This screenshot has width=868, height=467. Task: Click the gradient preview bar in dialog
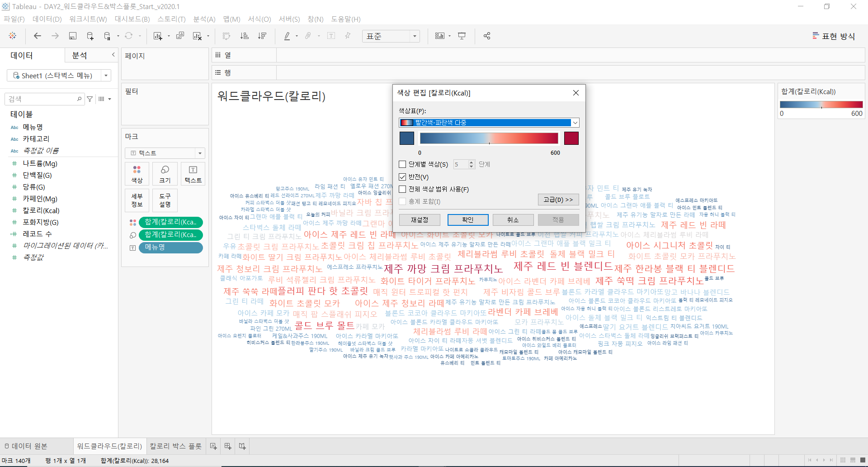click(x=489, y=138)
